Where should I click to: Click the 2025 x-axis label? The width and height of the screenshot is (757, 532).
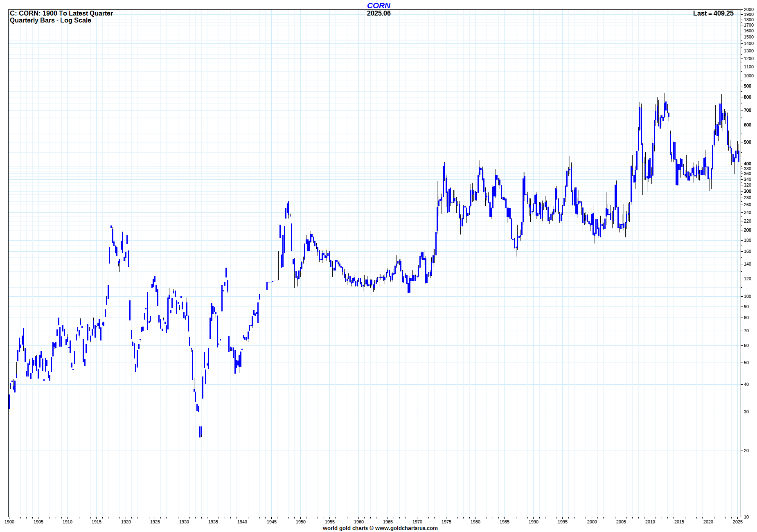click(738, 522)
